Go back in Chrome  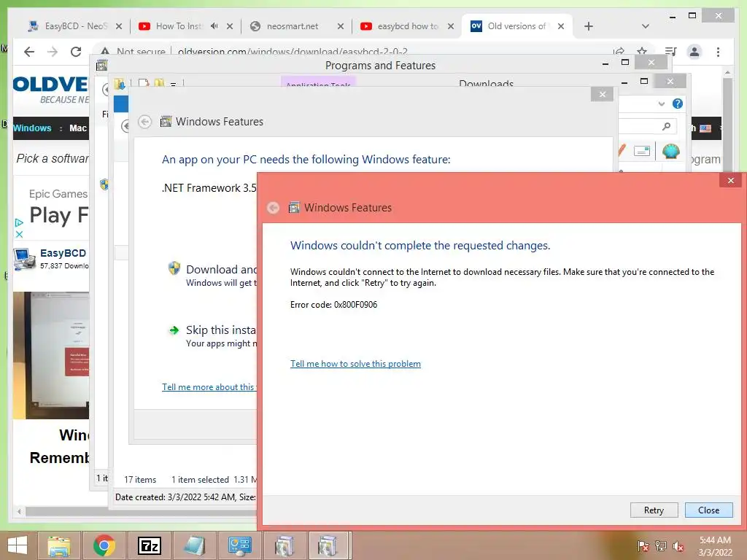click(x=29, y=52)
